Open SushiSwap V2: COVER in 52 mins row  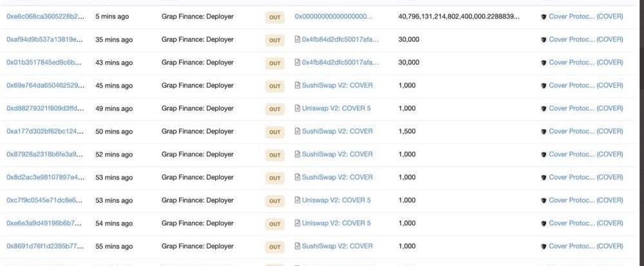[337, 155]
